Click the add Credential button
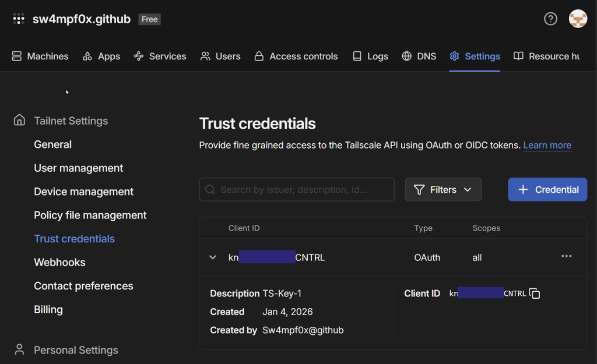 [x=547, y=190]
